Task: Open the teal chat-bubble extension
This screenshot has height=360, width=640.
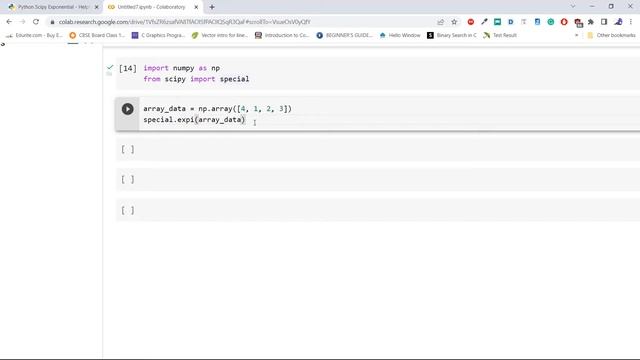Action: [x=497, y=22]
